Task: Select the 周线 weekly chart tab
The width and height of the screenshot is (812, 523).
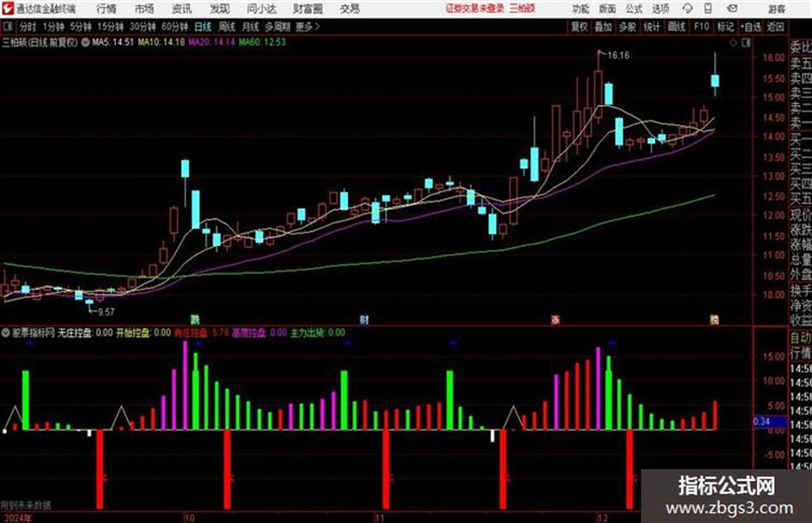Action: tap(227, 27)
